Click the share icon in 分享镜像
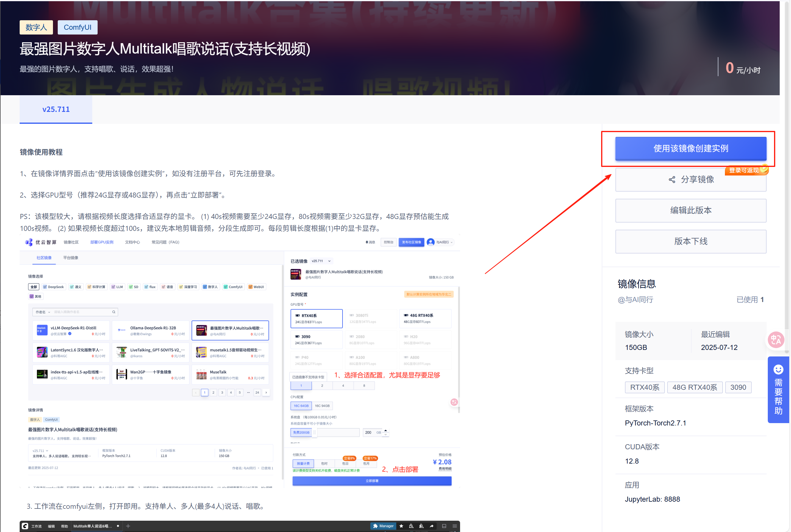Viewport: 791px width, 532px height. [x=672, y=179]
